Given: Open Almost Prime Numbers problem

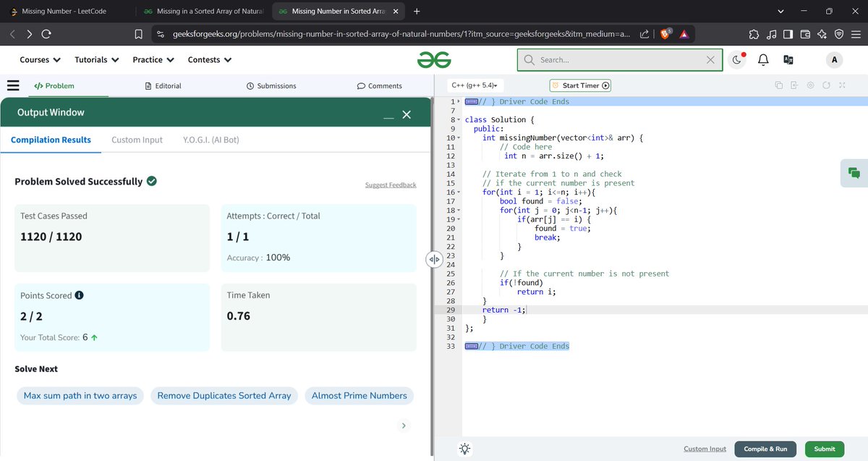Looking at the screenshot, I should [x=359, y=396].
